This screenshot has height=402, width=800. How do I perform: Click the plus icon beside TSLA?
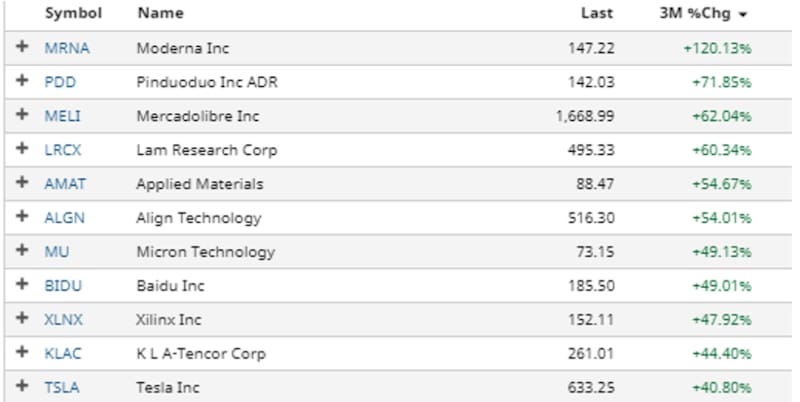click(x=23, y=387)
